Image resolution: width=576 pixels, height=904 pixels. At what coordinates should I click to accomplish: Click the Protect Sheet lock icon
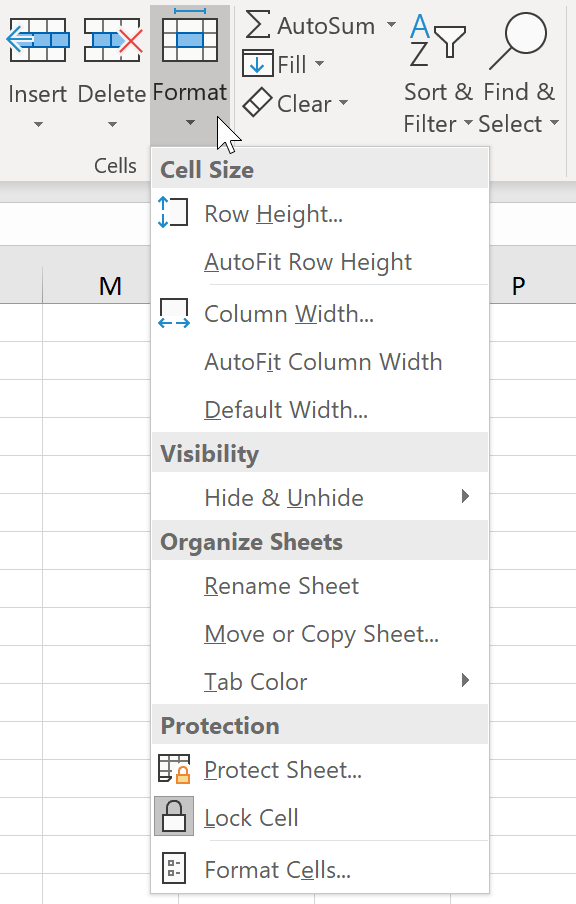[174, 769]
